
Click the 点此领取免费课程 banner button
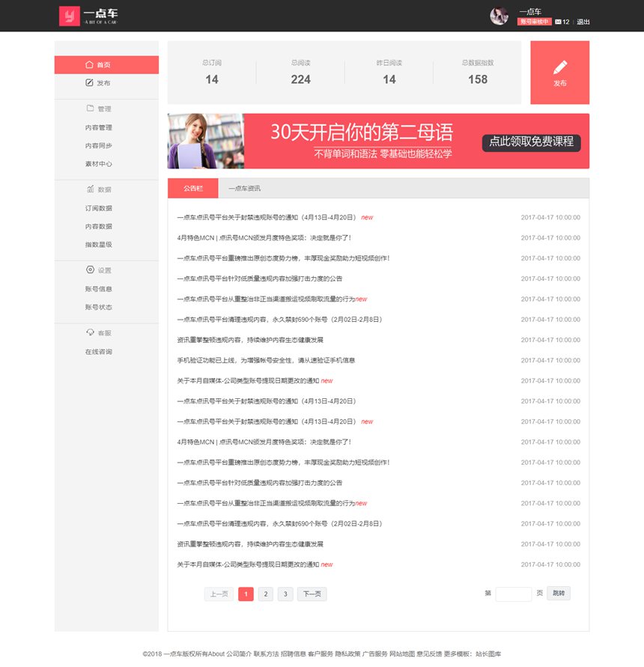tap(531, 141)
